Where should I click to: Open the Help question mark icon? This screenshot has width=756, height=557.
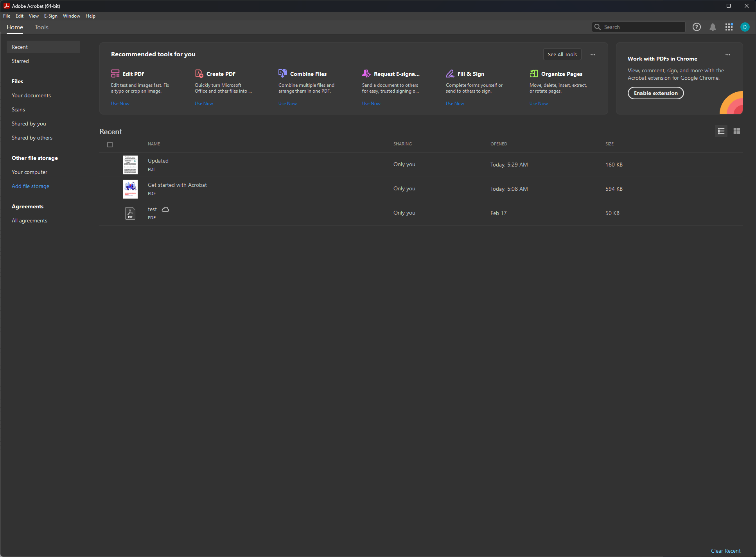(697, 27)
